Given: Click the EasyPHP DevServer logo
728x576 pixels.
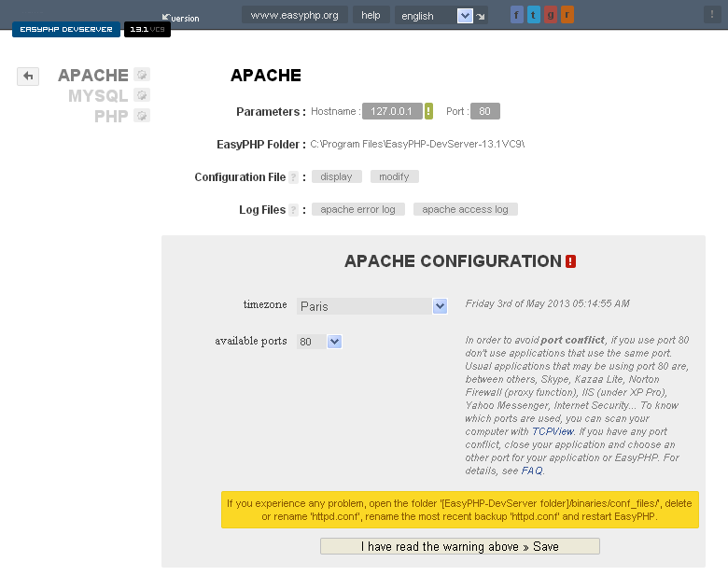Looking at the screenshot, I should [x=66, y=29].
